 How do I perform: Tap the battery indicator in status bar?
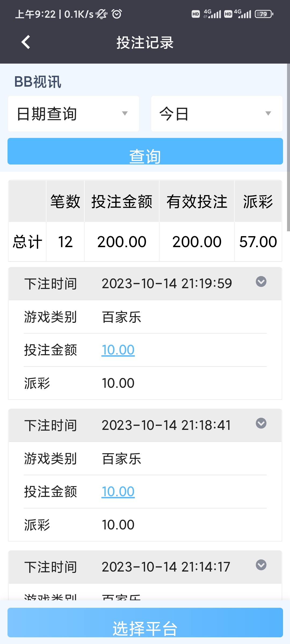[x=264, y=14]
